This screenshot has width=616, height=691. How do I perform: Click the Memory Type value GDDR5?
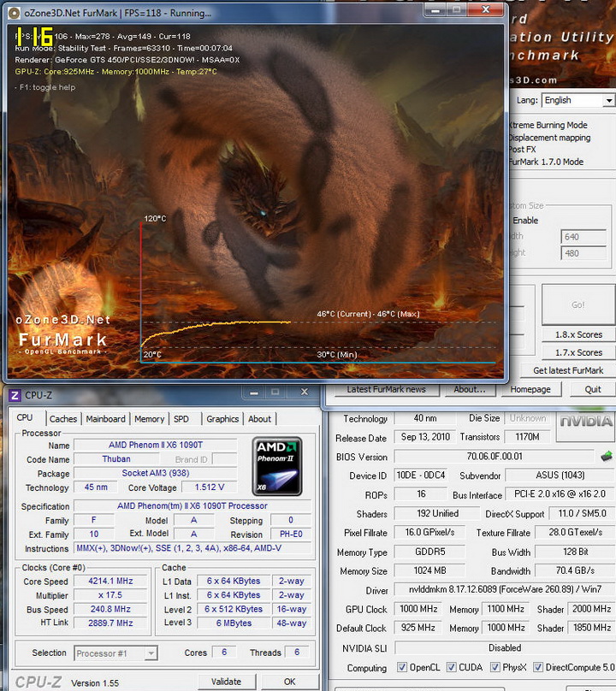click(430, 552)
